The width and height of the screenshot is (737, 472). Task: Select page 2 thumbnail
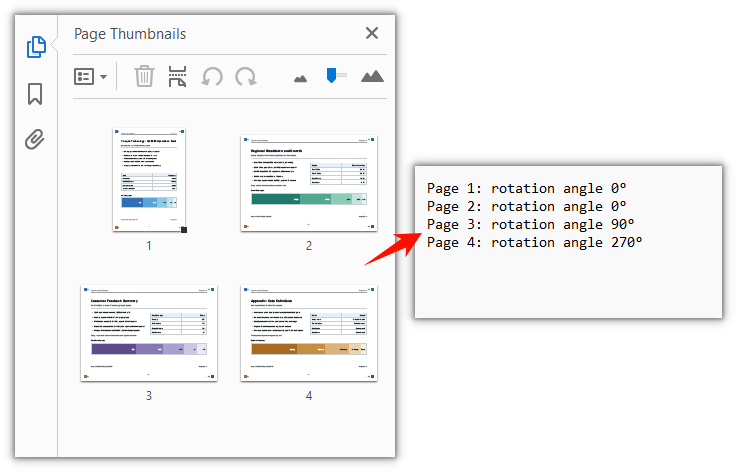pos(309,183)
